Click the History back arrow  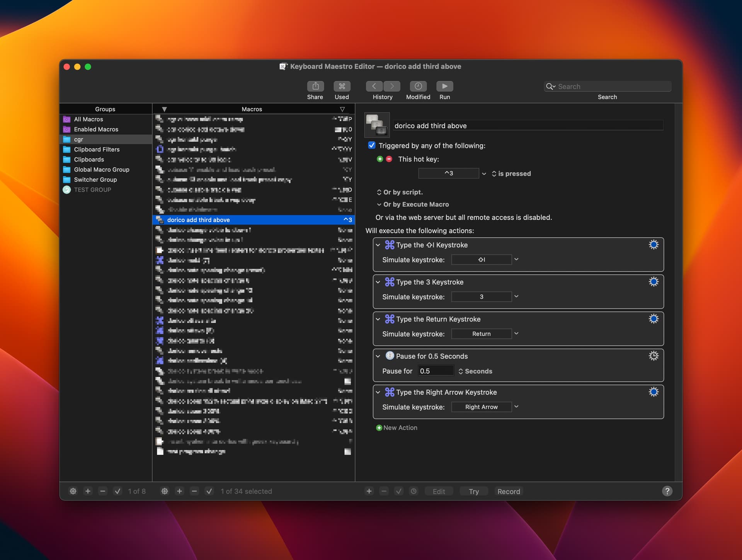374,86
